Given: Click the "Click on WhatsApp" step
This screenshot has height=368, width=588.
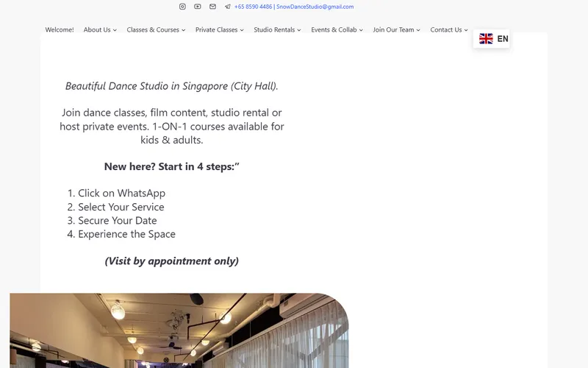Looking at the screenshot, I should click(x=121, y=193).
